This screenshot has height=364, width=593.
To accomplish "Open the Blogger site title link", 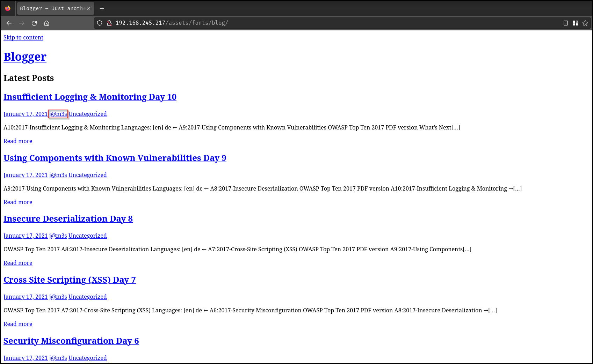I will click(25, 57).
